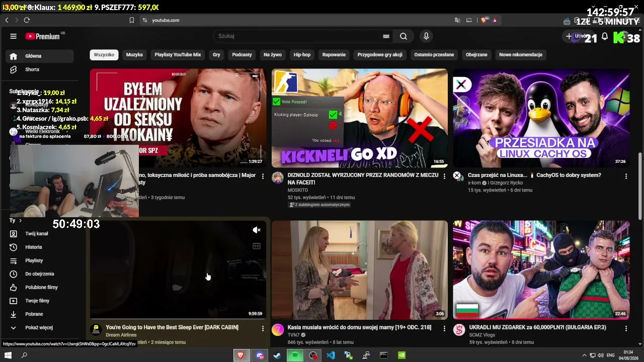The height and width of the screenshot is (362, 644).
Task: Open KICKNELI GO XD video thumbnail
Action: click(x=360, y=118)
